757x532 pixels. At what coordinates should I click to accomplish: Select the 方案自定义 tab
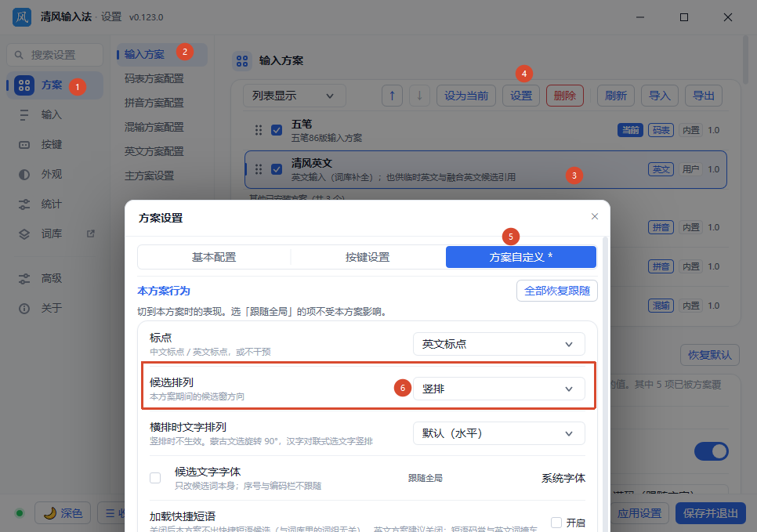(x=521, y=257)
